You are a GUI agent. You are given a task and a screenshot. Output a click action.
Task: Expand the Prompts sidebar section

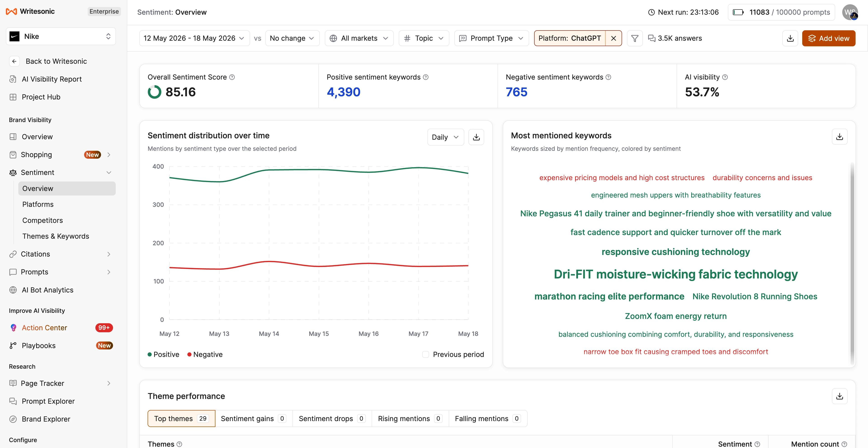pos(109,272)
